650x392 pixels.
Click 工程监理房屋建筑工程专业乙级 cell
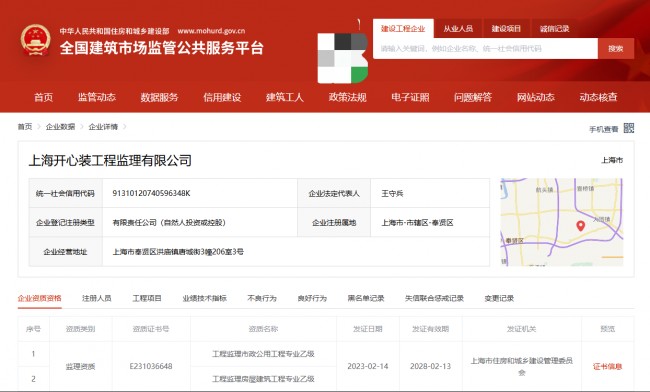coord(263,379)
